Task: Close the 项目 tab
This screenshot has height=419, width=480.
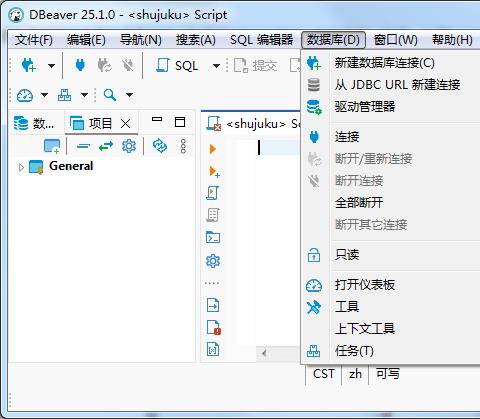Action: tap(126, 124)
